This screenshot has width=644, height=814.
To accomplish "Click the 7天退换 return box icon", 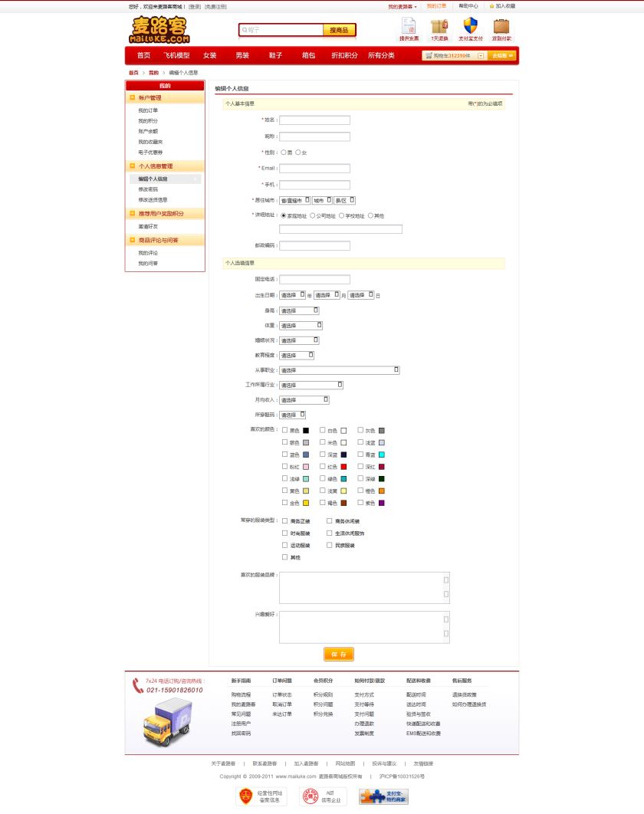I will click(x=439, y=26).
